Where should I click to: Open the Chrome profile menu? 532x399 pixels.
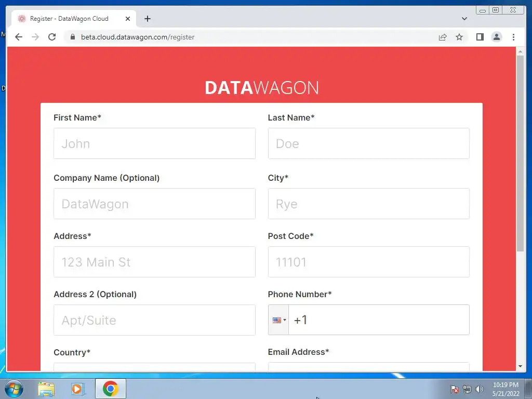496,37
